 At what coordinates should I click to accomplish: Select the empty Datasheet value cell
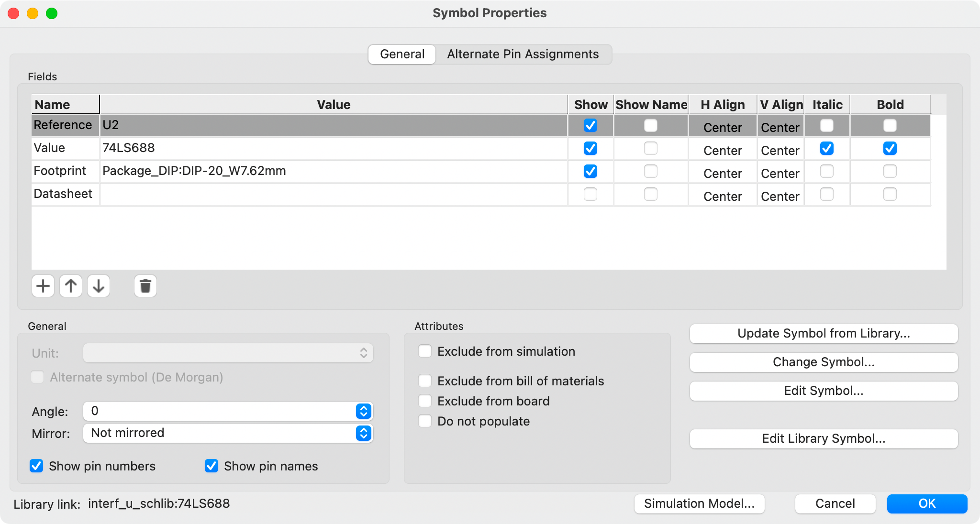pyautogui.click(x=334, y=194)
